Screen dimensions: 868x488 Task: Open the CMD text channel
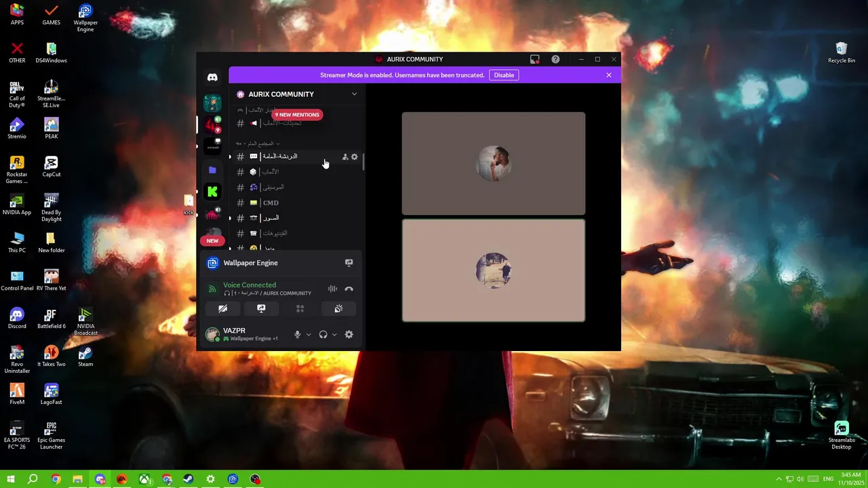(296, 203)
